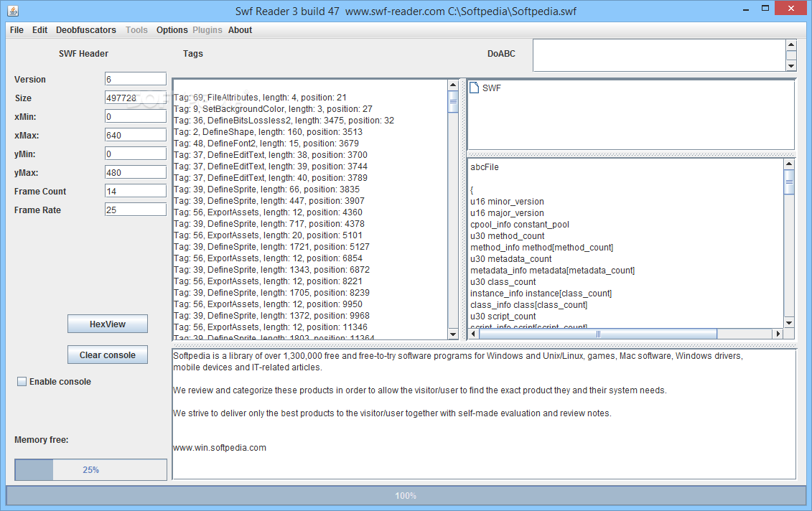812x511 pixels.
Task: Open the About menu
Action: (x=241, y=30)
